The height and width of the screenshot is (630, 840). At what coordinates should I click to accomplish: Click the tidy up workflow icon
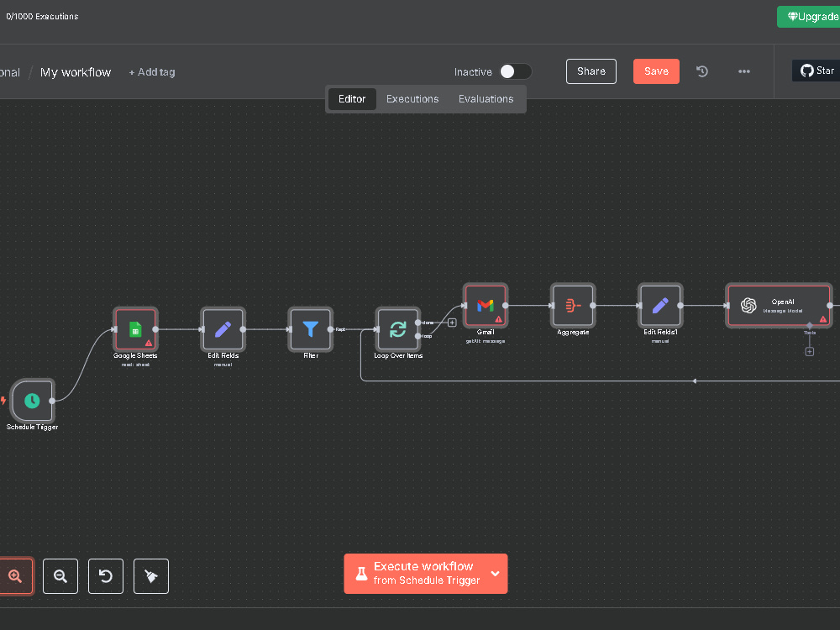[x=150, y=576]
